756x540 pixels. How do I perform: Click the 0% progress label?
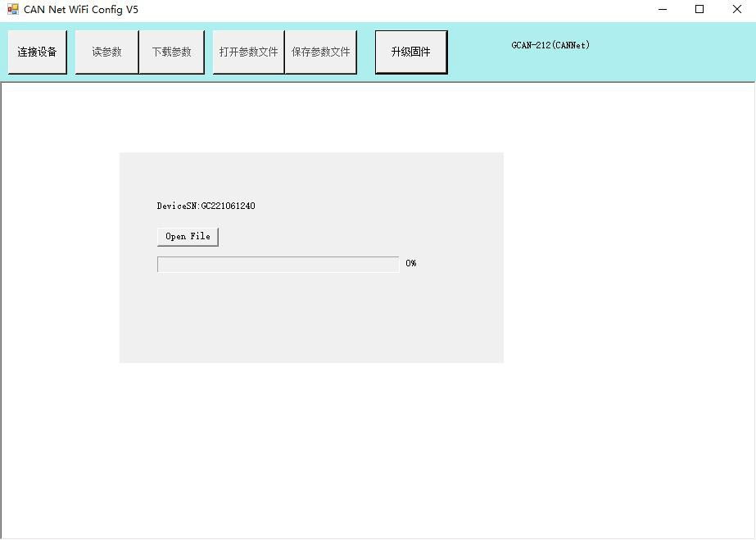pos(410,263)
